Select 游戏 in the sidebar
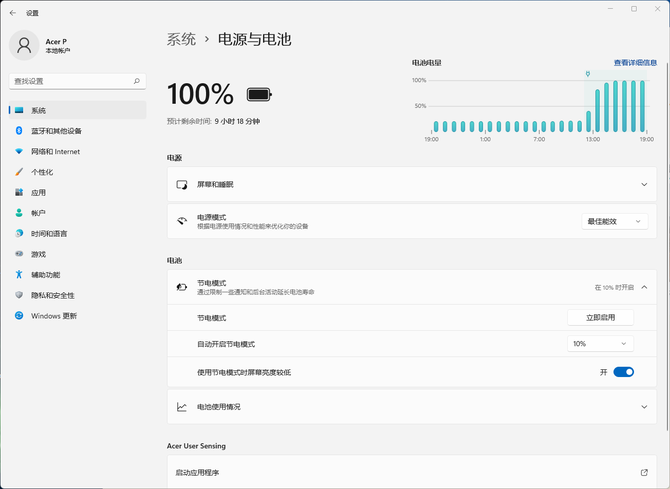Screen dimensions: 670x489 (39, 254)
